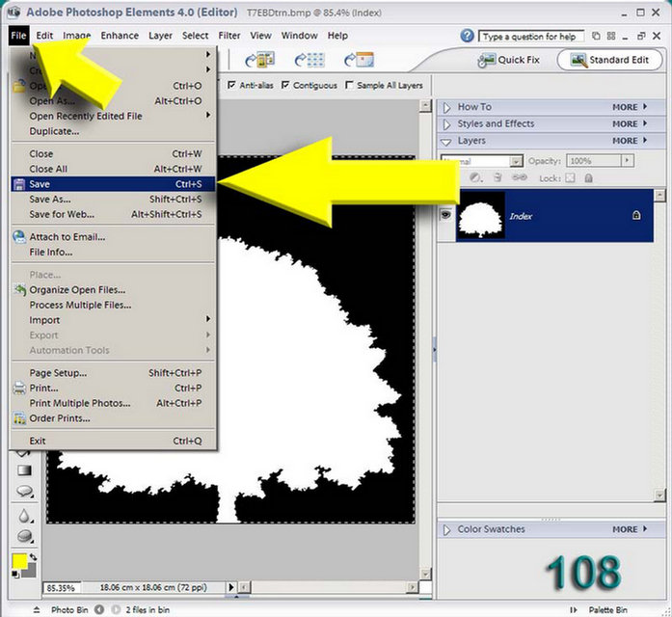
Task: Choose Save in File menu
Action: click(113, 184)
